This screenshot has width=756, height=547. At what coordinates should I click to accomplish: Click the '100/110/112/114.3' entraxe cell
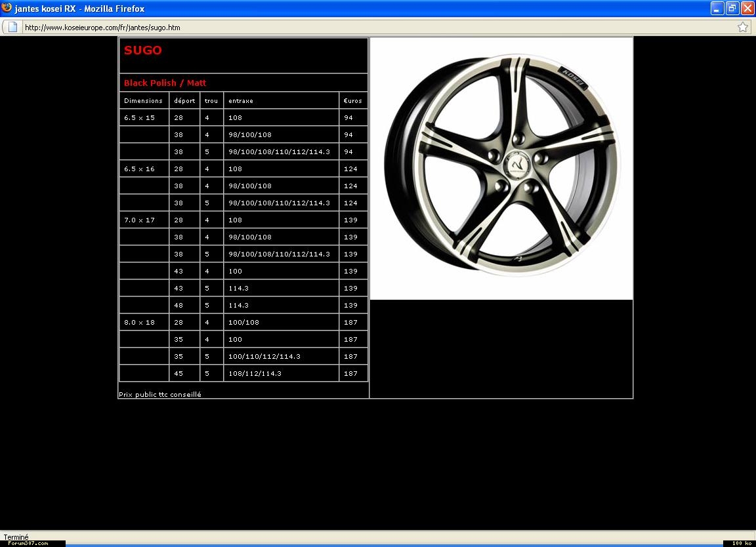281,357
